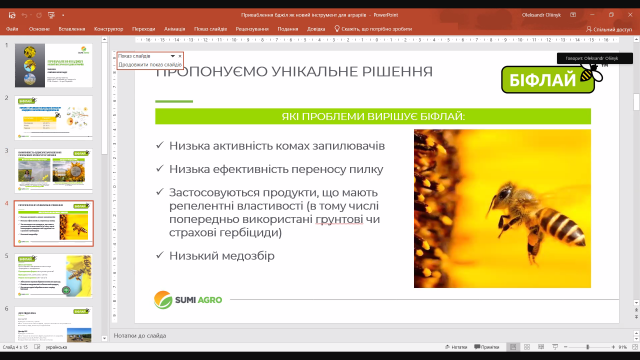Open the quick access toolbar customize arrow
This screenshot has width=640, height=360.
[x=63, y=15]
